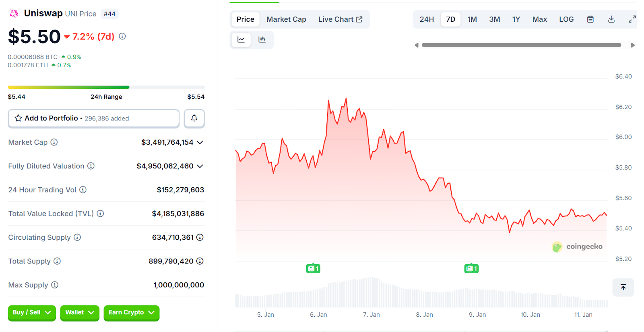
Task: Click the Market Cap info icon
Action: pos(54,142)
